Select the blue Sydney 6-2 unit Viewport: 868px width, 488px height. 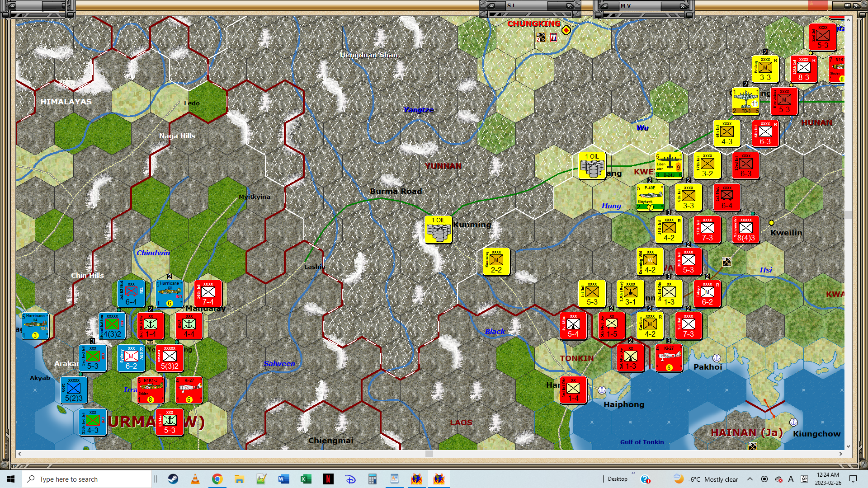131,358
